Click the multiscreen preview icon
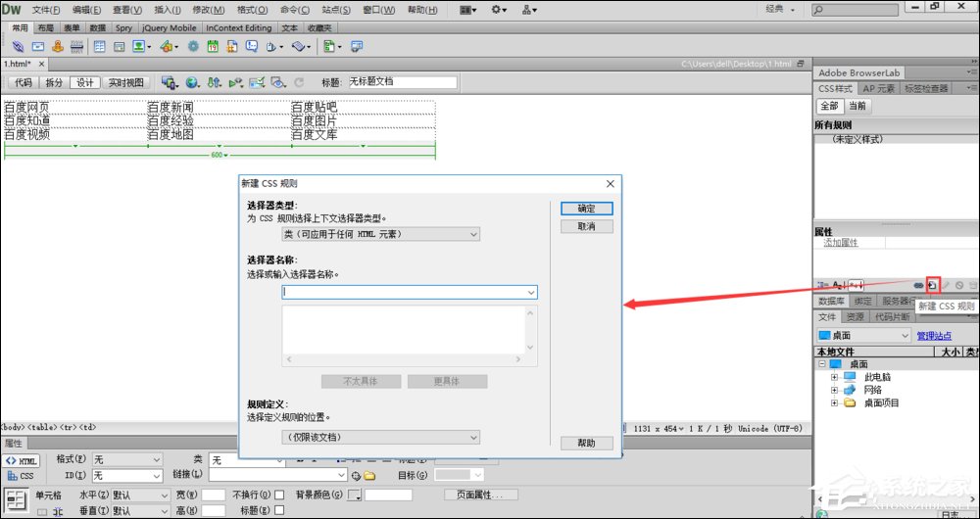Viewport: 980px width, 519px height. tap(169, 82)
